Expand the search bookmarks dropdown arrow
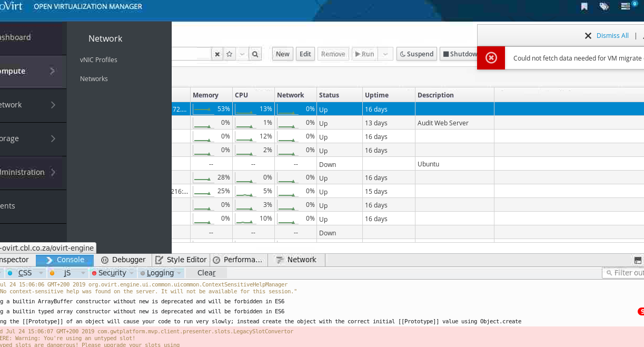 point(242,54)
